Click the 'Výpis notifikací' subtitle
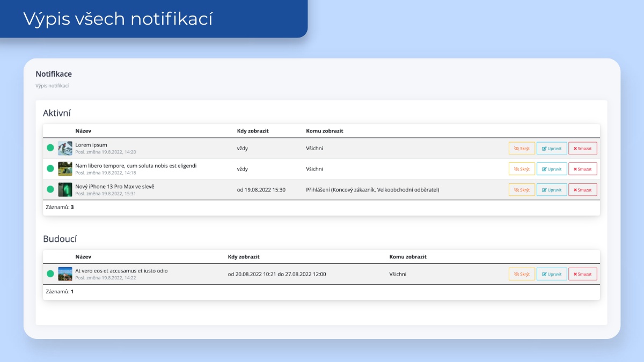 52,86
